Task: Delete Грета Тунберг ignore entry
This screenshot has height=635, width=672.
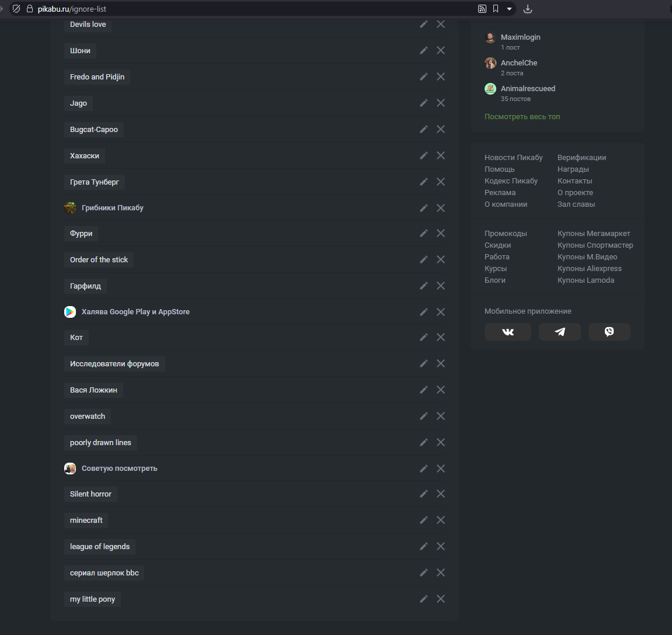Action: tap(441, 182)
